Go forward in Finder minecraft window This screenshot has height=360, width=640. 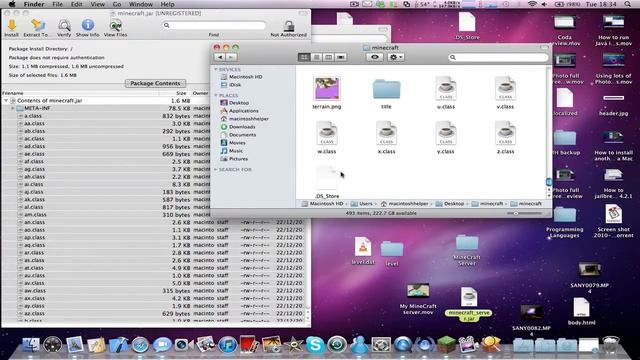[x=231, y=57]
